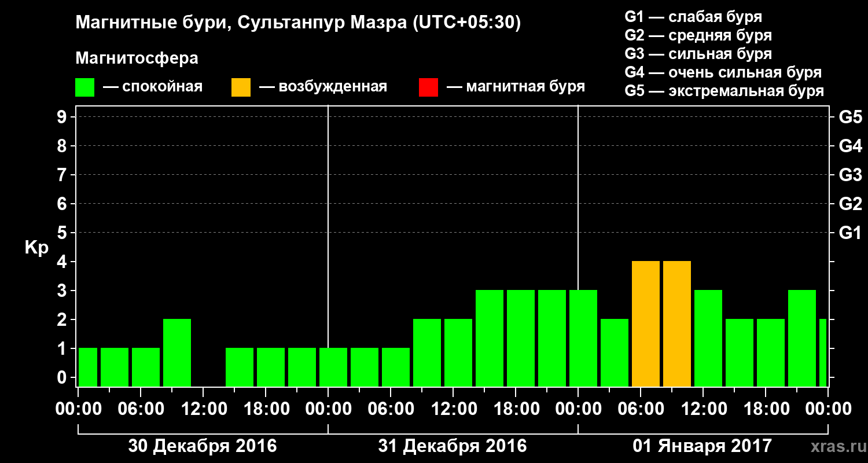Click the green 'спокойная' legend square

tap(85, 87)
